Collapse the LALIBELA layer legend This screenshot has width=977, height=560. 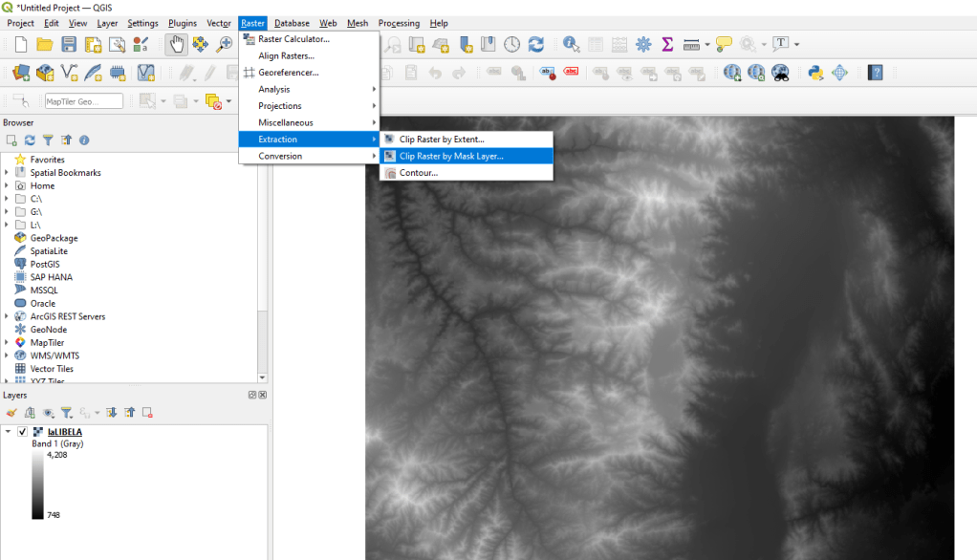[x=8, y=432]
